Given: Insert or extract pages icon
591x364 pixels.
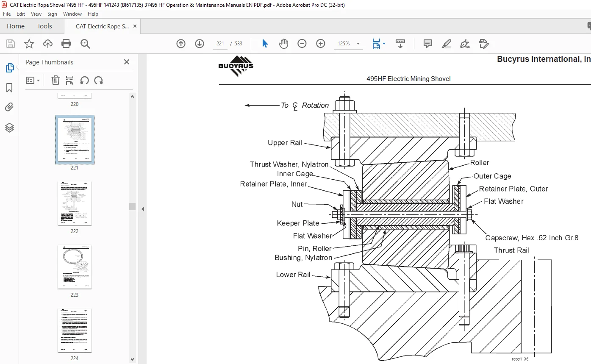Looking at the screenshot, I should click(x=70, y=80).
